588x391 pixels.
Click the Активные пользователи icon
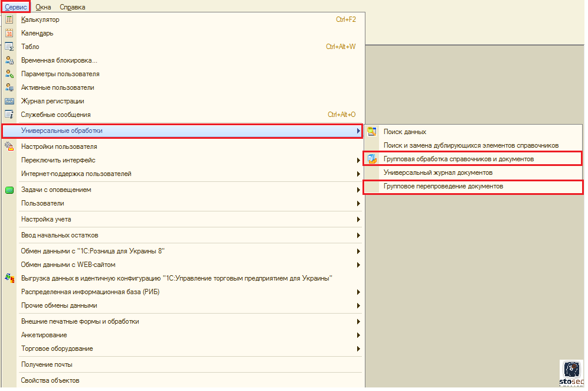9,87
